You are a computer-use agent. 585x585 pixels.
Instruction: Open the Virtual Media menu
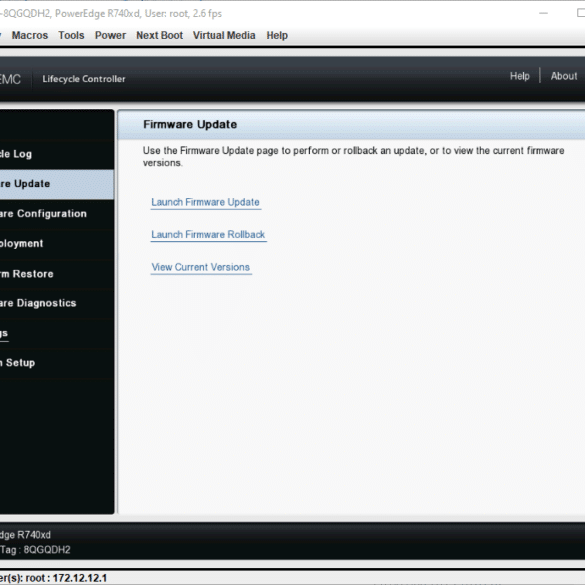coord(224,35)
